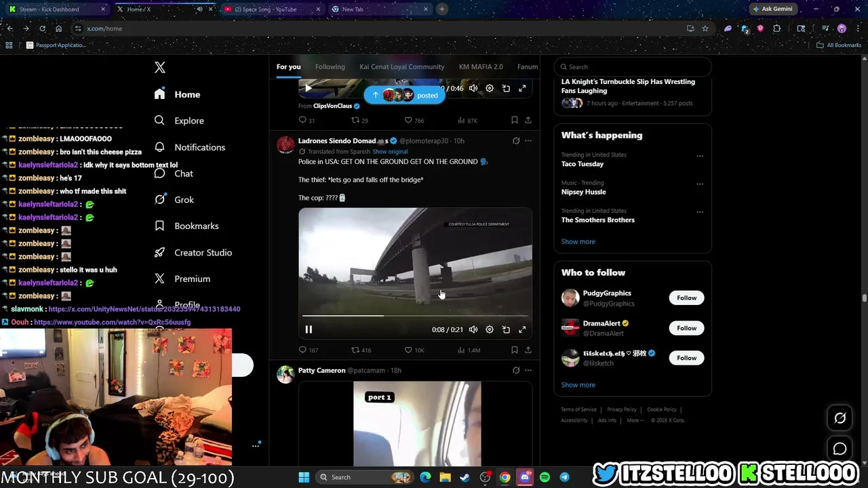Open Spotify from the taskbar

(545, 477)
